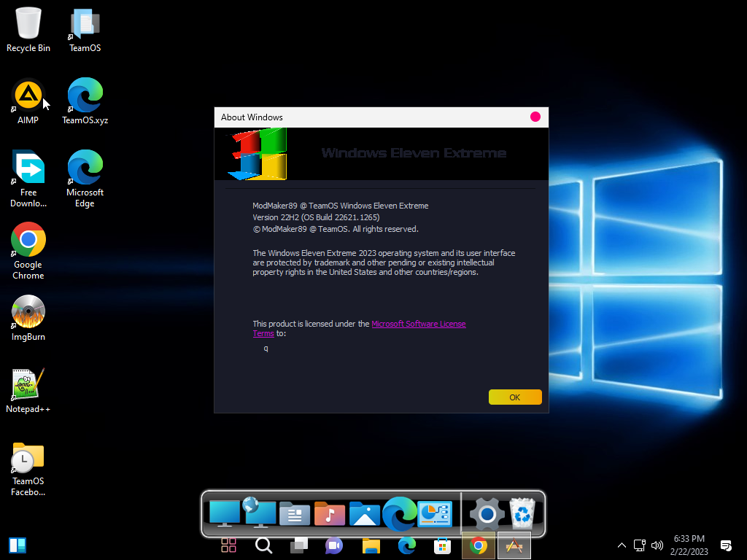
Task: Select the TeamOS.xyz desktop shortcut
Action: click(x=85, y=101)
